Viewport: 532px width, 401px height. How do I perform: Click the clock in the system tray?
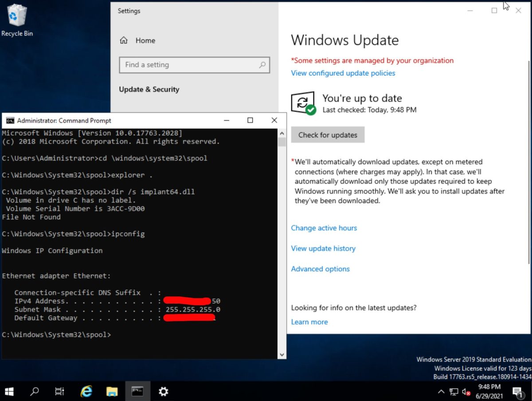point(489,392)
